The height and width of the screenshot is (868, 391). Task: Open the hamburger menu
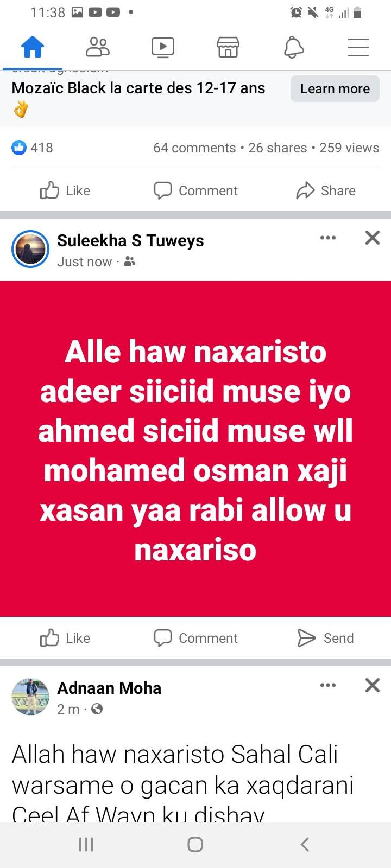[x=358, y=47]
